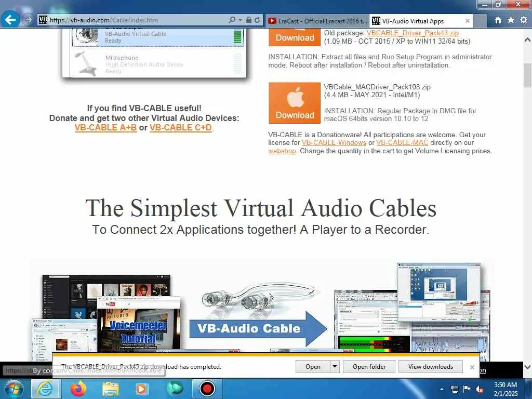Open Action Center flag icon

coord(467,389)
